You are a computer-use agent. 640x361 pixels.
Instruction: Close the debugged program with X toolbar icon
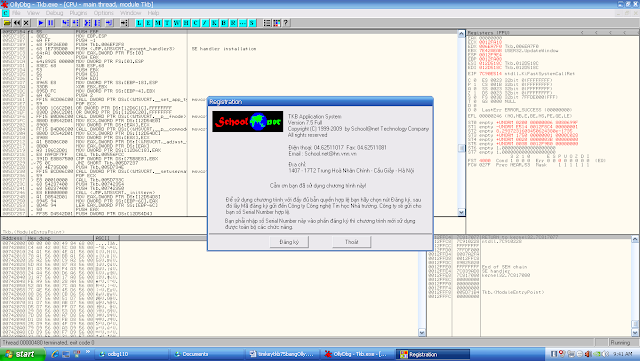click(x=26, y=23)
